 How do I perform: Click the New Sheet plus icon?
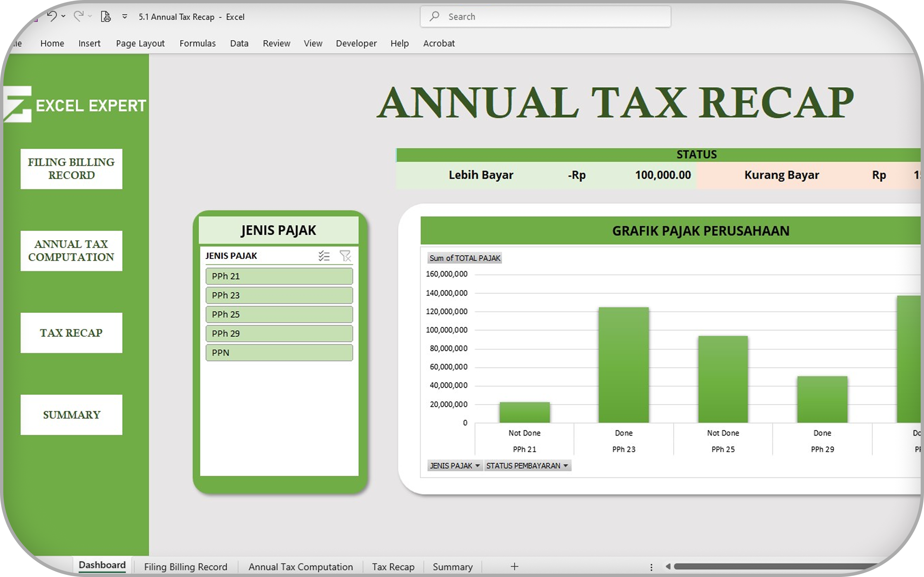coord(514,566)
